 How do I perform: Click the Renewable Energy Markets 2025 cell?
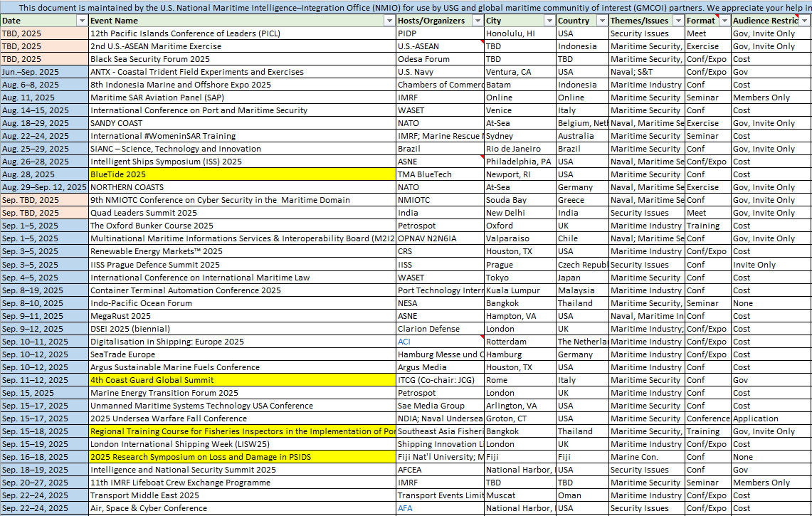pyautogui.click(x=243, y=252)
